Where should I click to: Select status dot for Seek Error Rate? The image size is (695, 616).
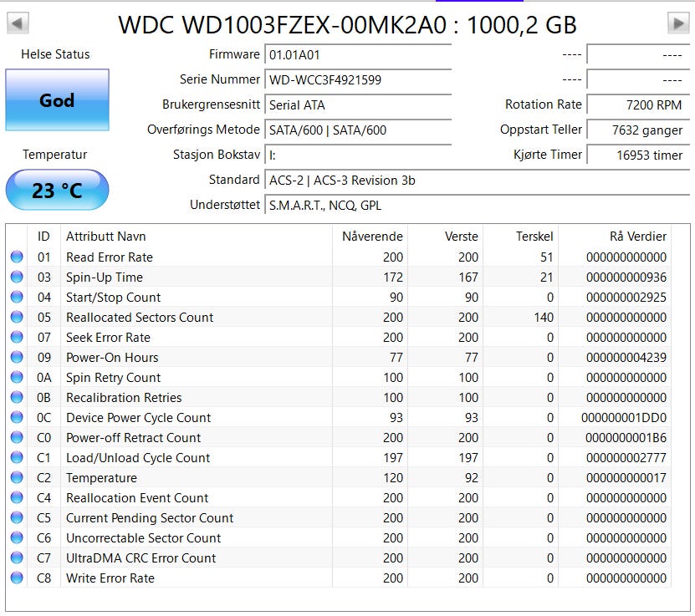click(17, 337)
